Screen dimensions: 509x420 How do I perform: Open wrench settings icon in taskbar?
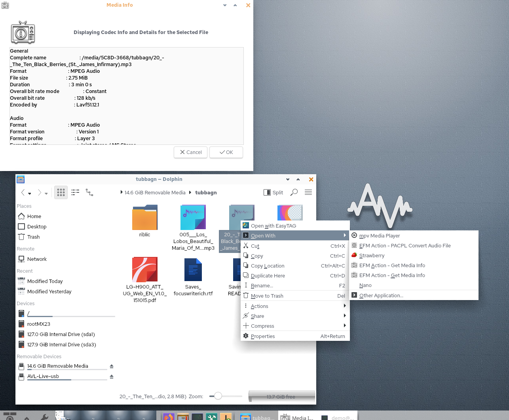tap(44, 416)
